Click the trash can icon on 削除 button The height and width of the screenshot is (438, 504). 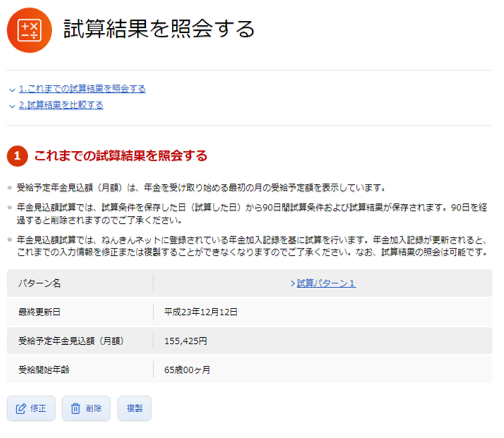click(76, 409)
